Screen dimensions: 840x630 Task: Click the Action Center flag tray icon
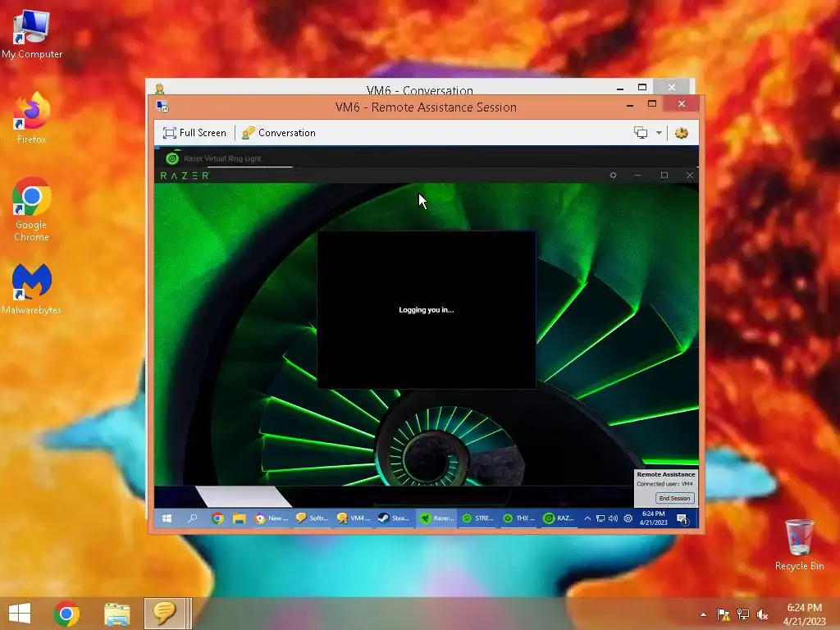pyautogui.click(x=724, y=614)
